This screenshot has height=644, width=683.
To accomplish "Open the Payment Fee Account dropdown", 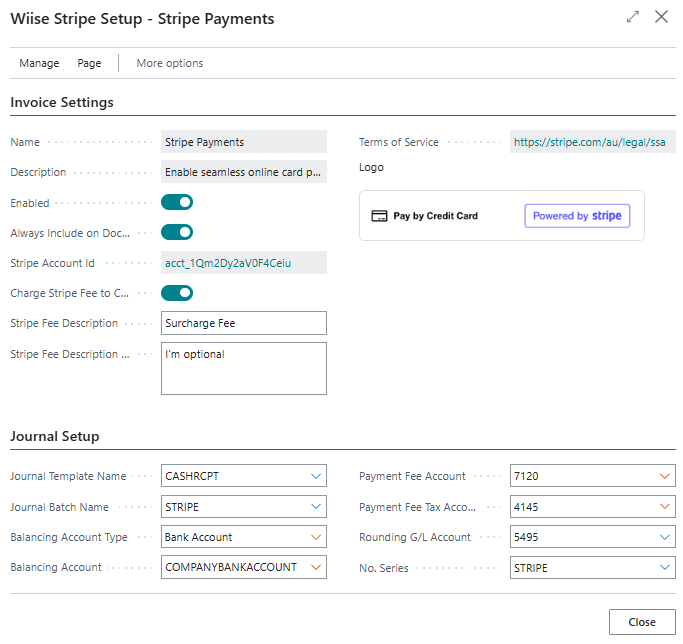I will [x=665, y=477].
